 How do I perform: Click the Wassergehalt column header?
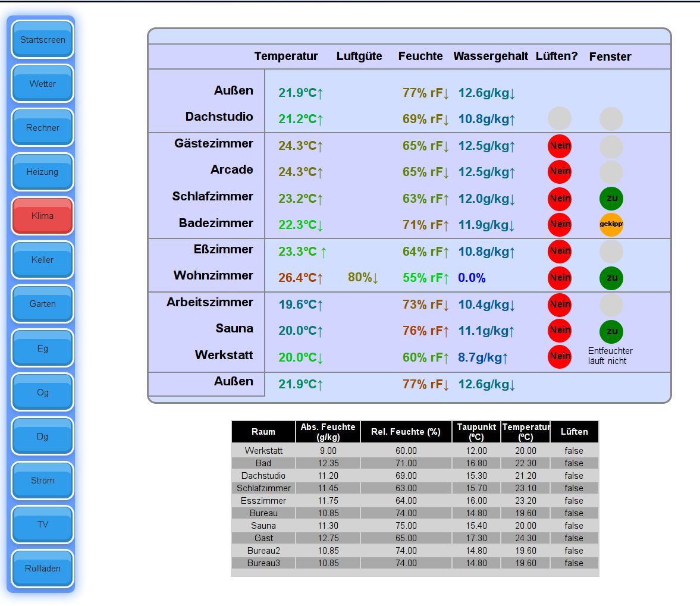pos(491,56)
